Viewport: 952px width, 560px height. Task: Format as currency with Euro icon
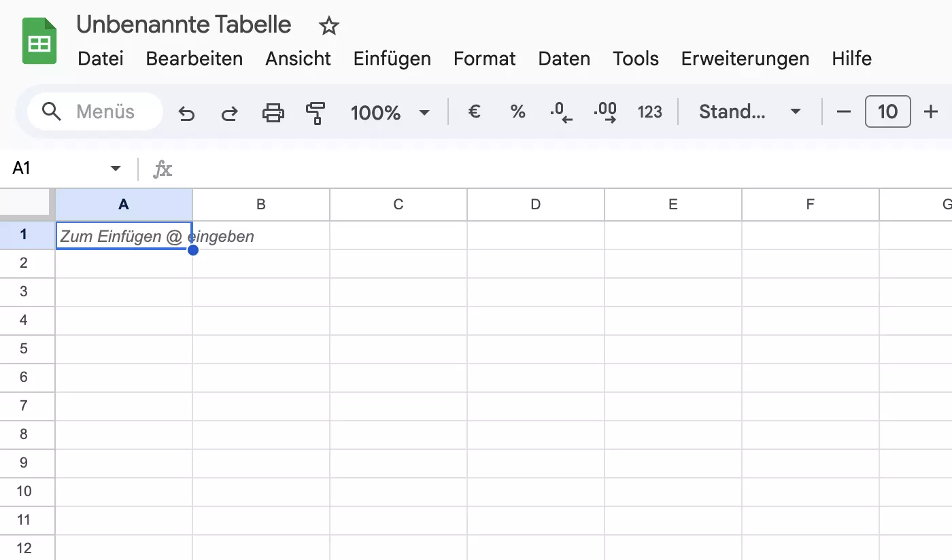click(x=475, y=112)
